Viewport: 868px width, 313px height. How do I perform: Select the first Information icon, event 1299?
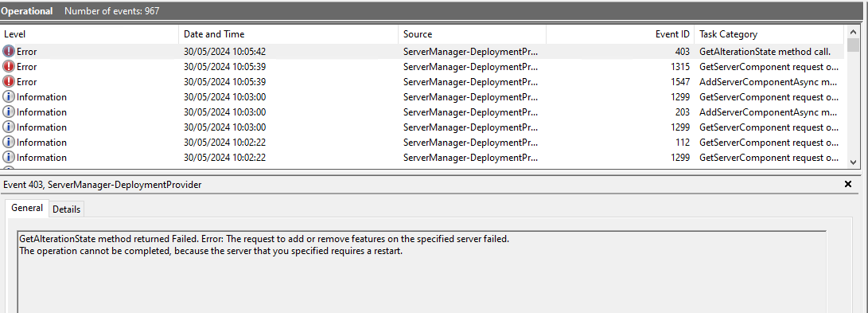pos(9,97)
